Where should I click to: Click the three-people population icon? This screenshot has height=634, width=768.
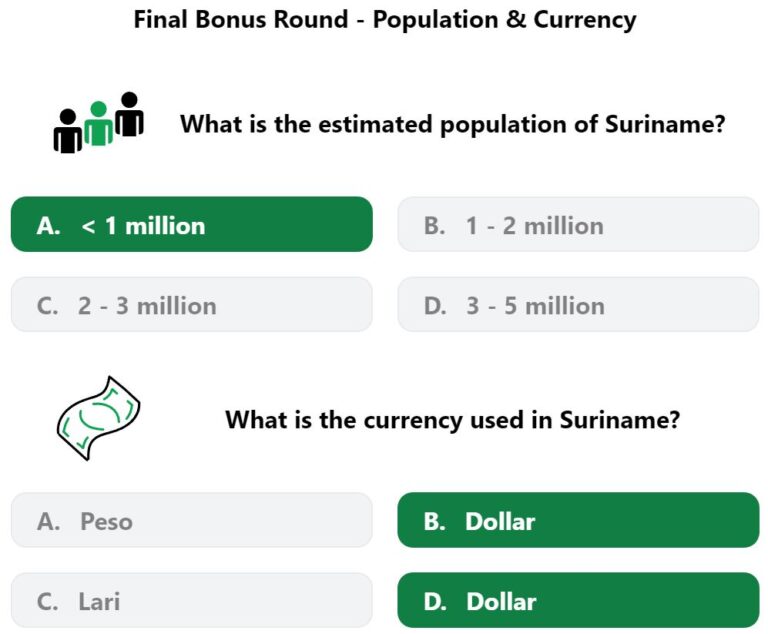pos(98,122)
